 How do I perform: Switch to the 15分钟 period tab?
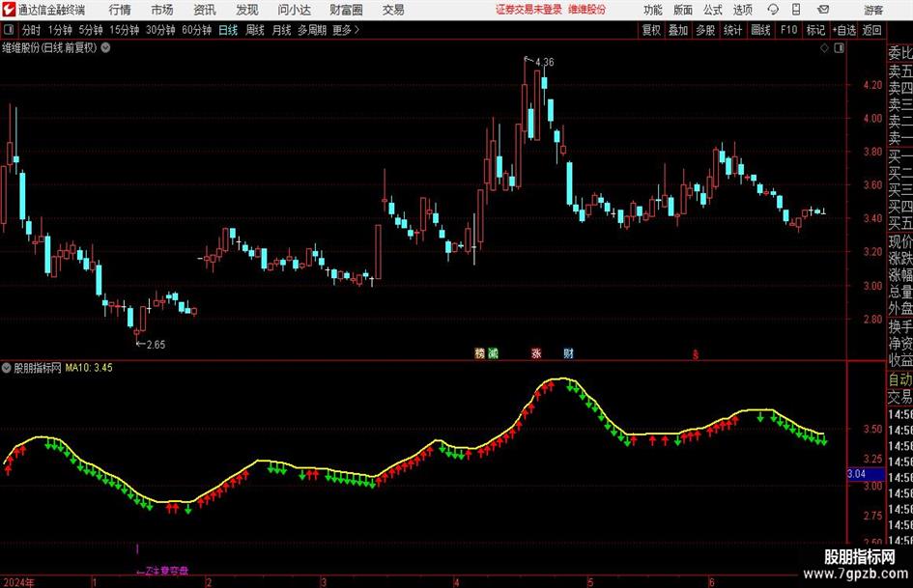124,30
